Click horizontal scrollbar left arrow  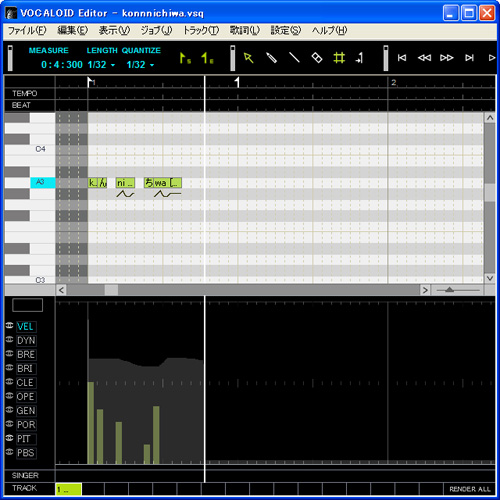(61, 290)
